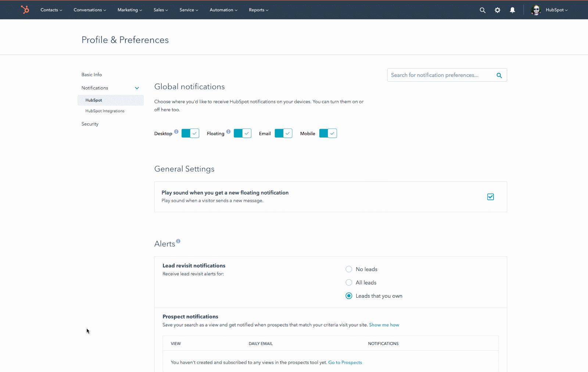Open Security in the sidebar
Screen dimensions: 588x372
[90, 124]
